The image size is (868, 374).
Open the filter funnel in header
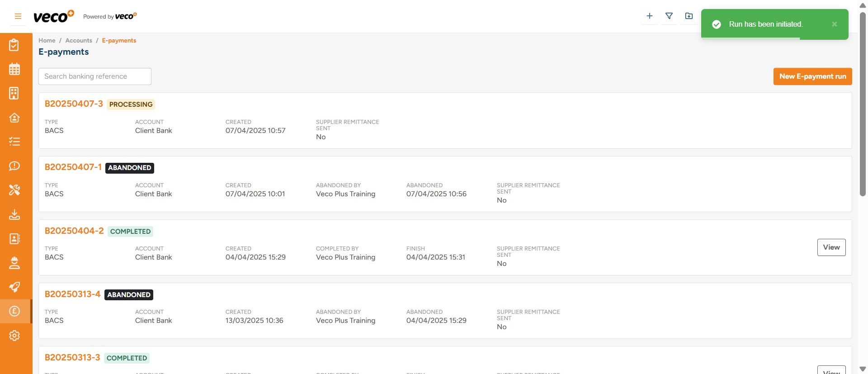[669, 16]
